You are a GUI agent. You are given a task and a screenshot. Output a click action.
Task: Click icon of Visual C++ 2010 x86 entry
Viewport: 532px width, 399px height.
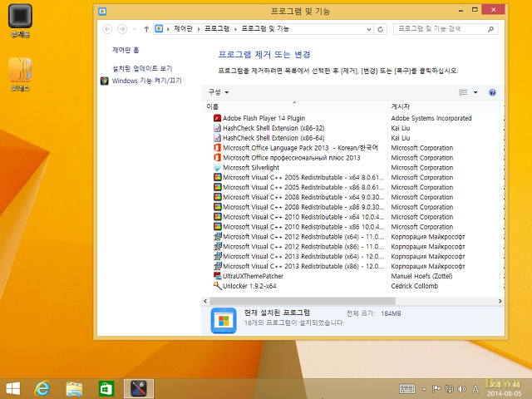pyautogui.click(x=218, y=226)
